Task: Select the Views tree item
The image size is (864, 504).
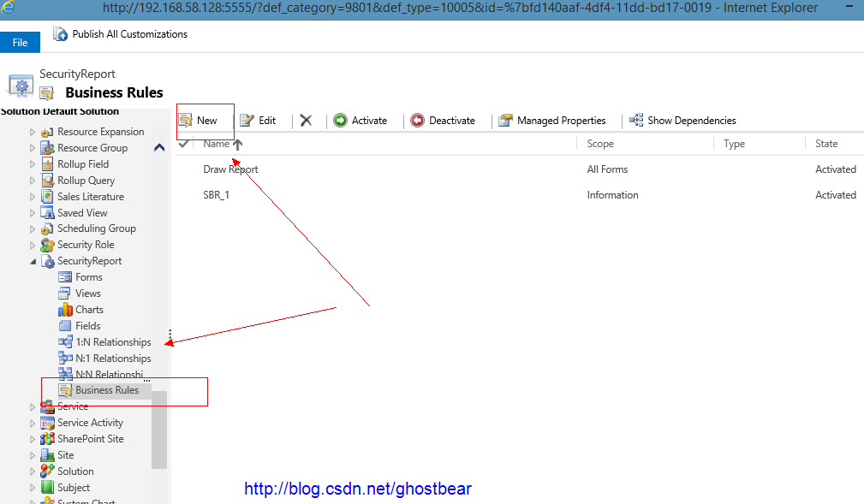Action: 87,293
